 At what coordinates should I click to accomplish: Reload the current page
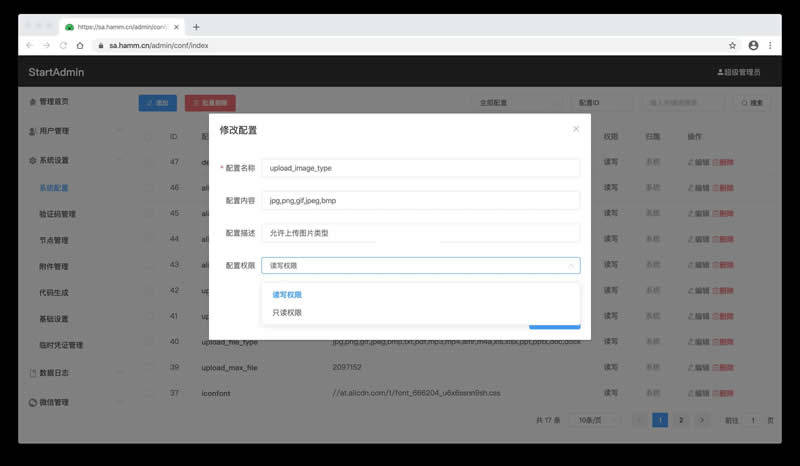63,45
